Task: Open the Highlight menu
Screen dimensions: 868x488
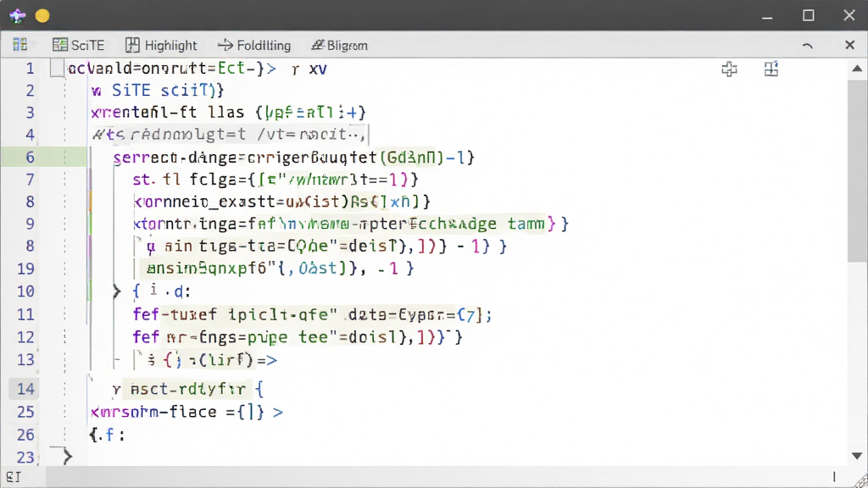Action: click(x=161, y=46)
